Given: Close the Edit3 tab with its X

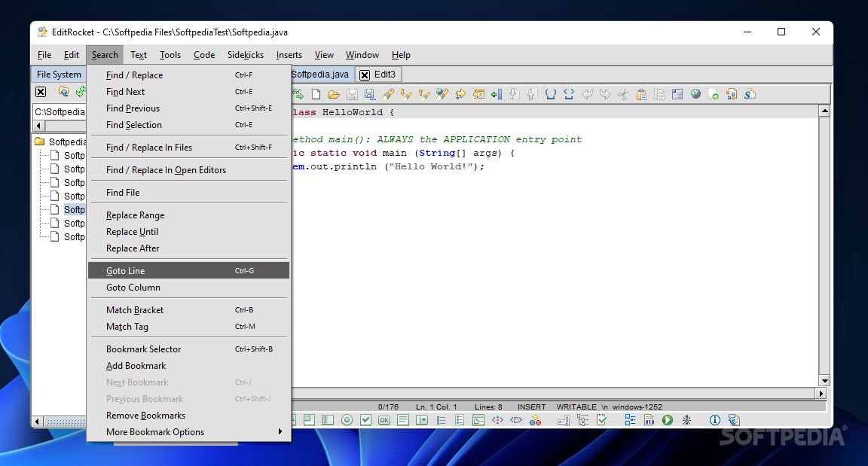Looking at the screenshot, I should coord(364,75).
